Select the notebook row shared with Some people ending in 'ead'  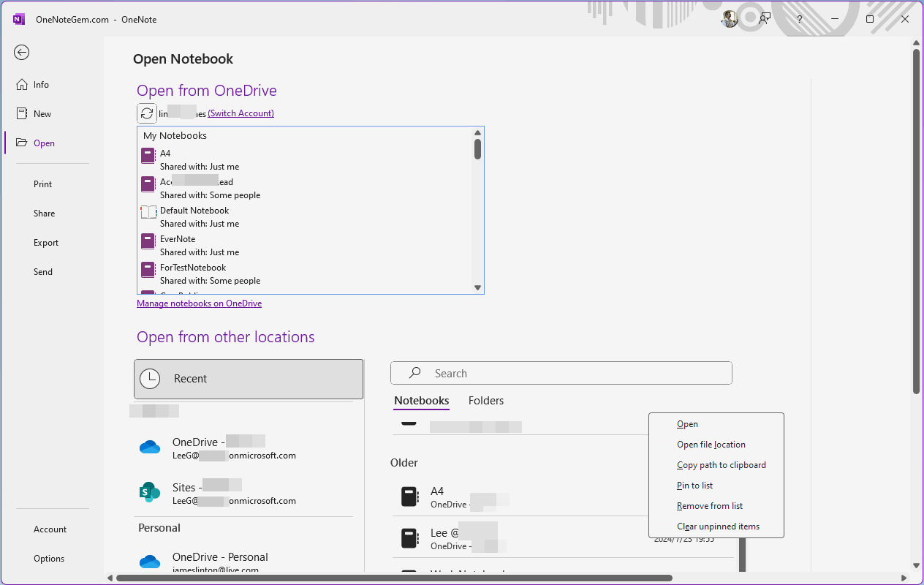[305, 189]
